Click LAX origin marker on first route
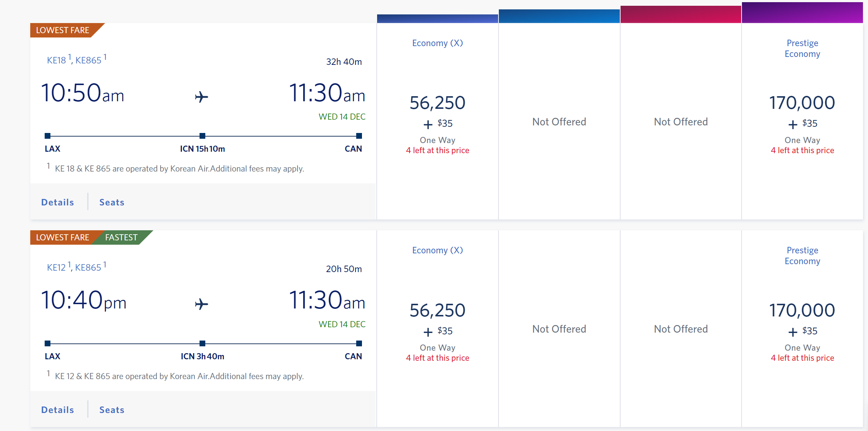868x431 pixels. [x=48, y=136]
